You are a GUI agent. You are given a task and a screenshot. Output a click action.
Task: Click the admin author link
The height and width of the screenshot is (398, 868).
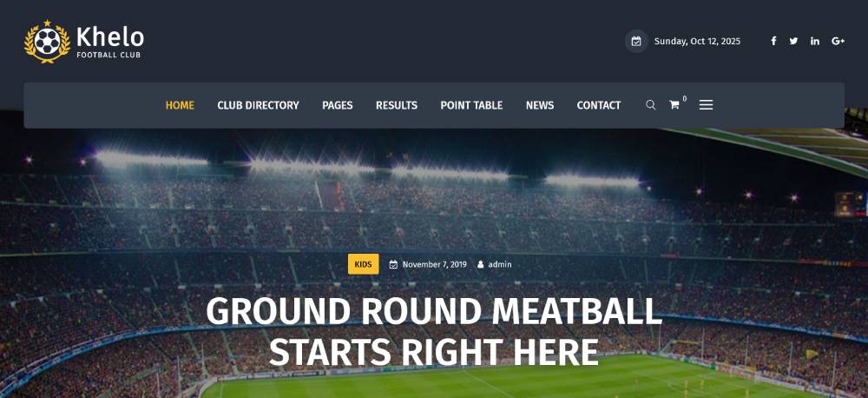click(499, 264)
